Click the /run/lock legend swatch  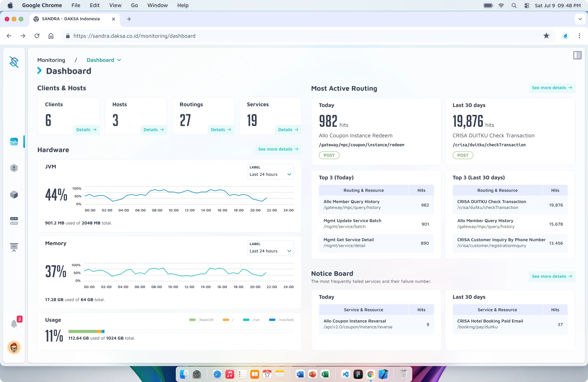(x=272, y=320)
